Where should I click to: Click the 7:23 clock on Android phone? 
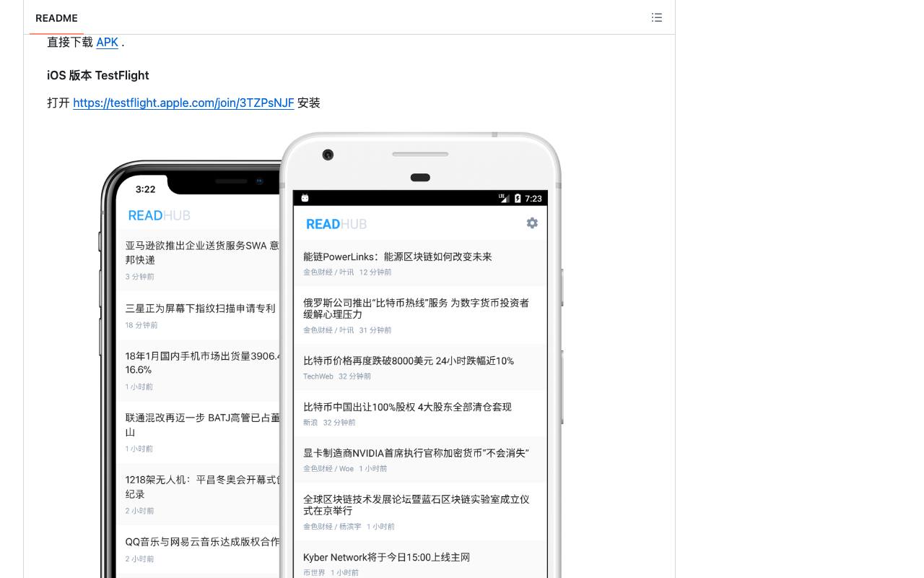pos(533,199)
